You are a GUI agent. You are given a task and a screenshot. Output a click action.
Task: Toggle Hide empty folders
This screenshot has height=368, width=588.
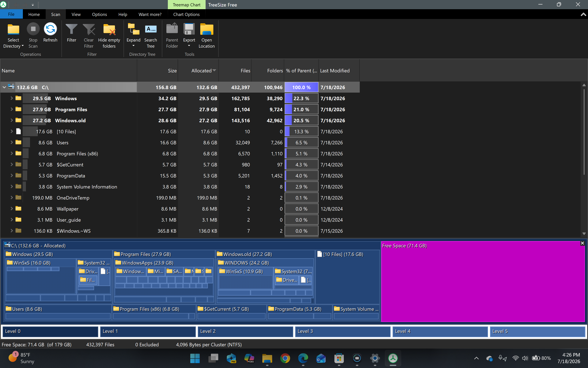pos(109,36)
